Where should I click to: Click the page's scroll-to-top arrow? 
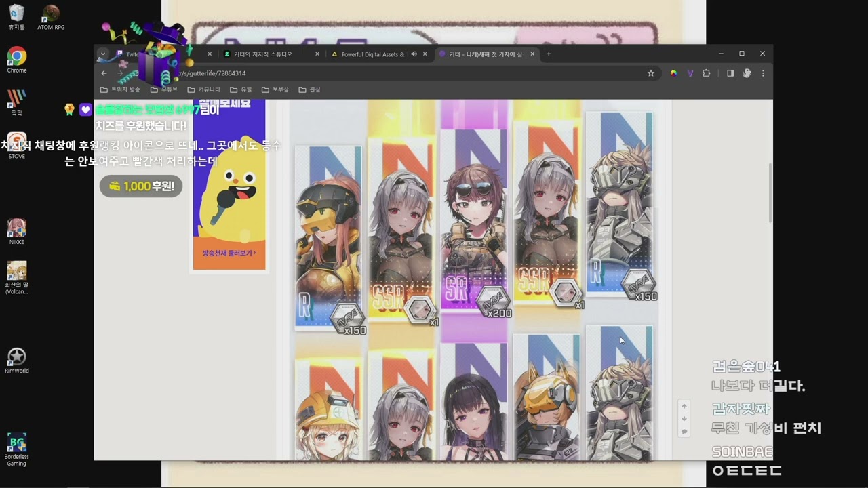684,406
